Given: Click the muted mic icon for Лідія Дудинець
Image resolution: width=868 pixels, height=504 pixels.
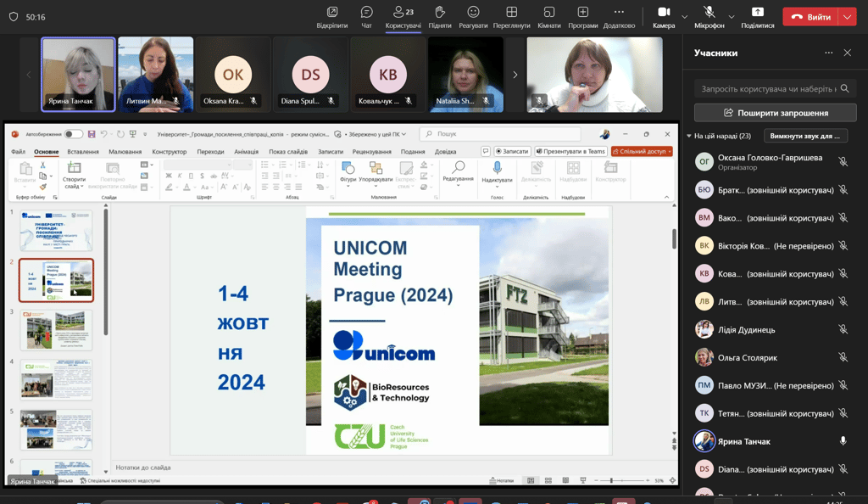Looking at the screenshot, I should click(843, 329).
